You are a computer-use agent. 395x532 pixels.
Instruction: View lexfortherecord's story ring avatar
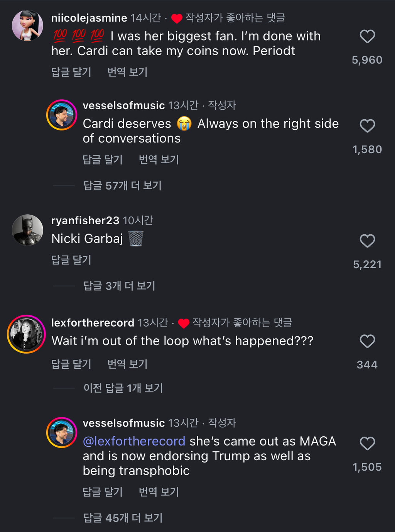coord(27,334)
